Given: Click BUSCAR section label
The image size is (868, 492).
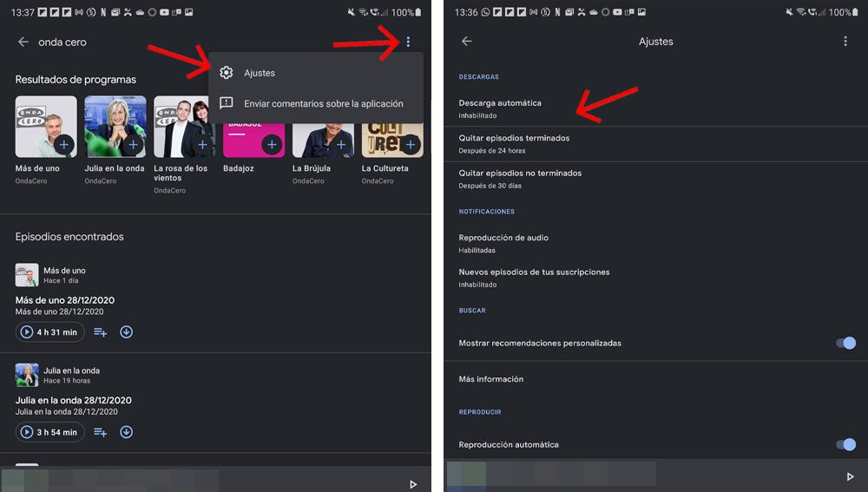Looking at the screenshot, I should [472, 311].
